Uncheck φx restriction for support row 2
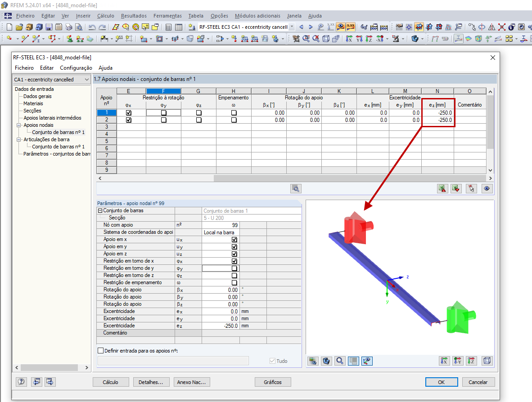 129,120
